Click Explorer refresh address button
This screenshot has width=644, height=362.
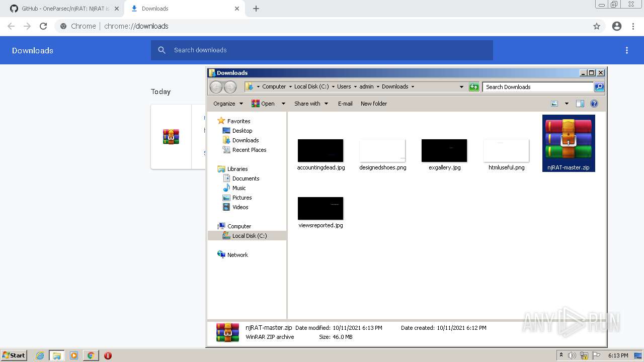(x=474, y=87)
